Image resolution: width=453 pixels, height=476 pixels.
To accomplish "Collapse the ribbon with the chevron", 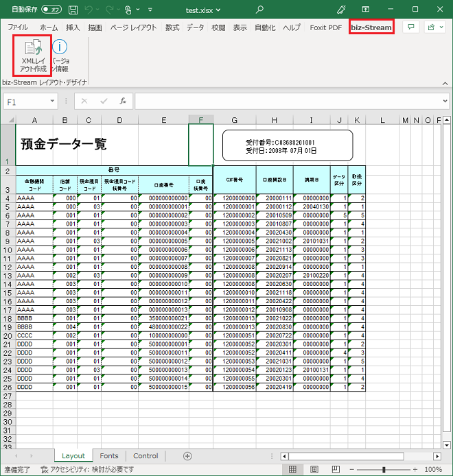I will point(445,83).
